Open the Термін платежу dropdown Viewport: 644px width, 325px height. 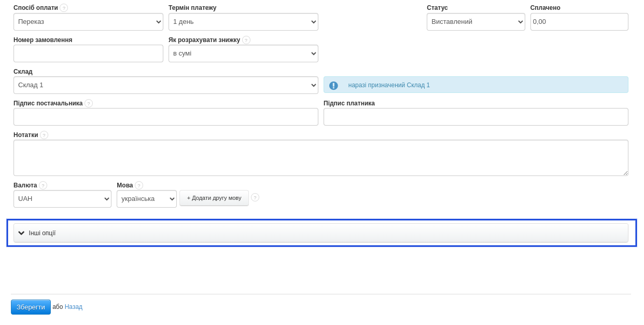pyautogui.click(x=243, y=22)
